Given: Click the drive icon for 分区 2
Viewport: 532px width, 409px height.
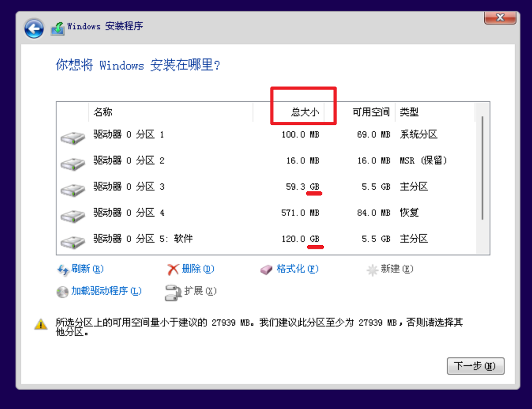Looking at the screenshot, I should click(73, 164).
